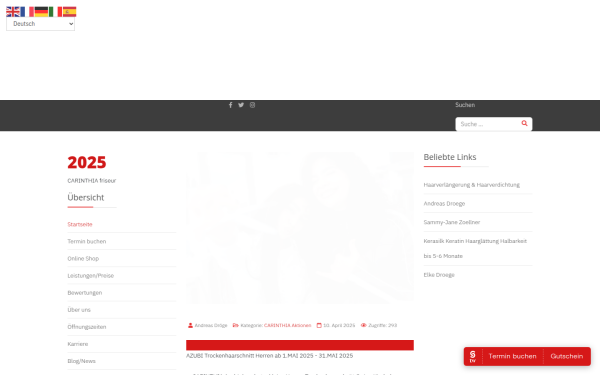Open the Startseite menu link
600x375 pixels.
(80, 224)
